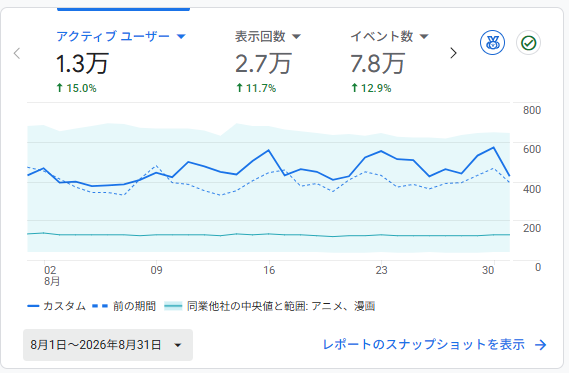Click the カスタム solid line legend item
The image size is (569, 373).
point(56,306)
